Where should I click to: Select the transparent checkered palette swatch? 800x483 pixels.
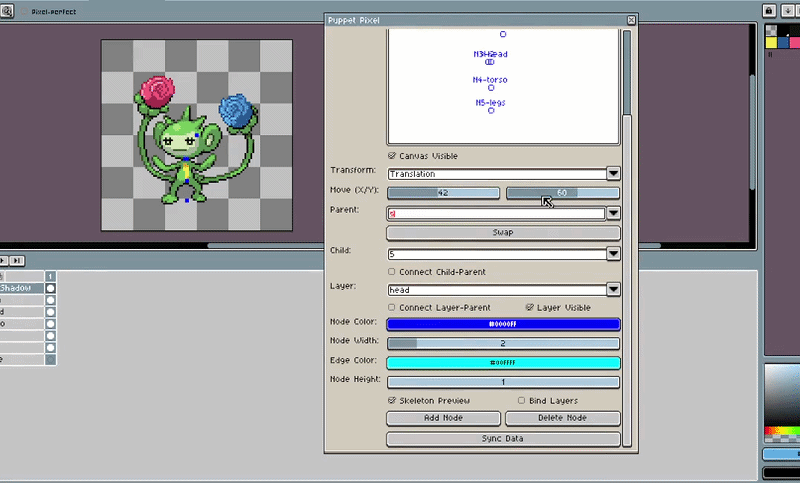click(771, 31)
